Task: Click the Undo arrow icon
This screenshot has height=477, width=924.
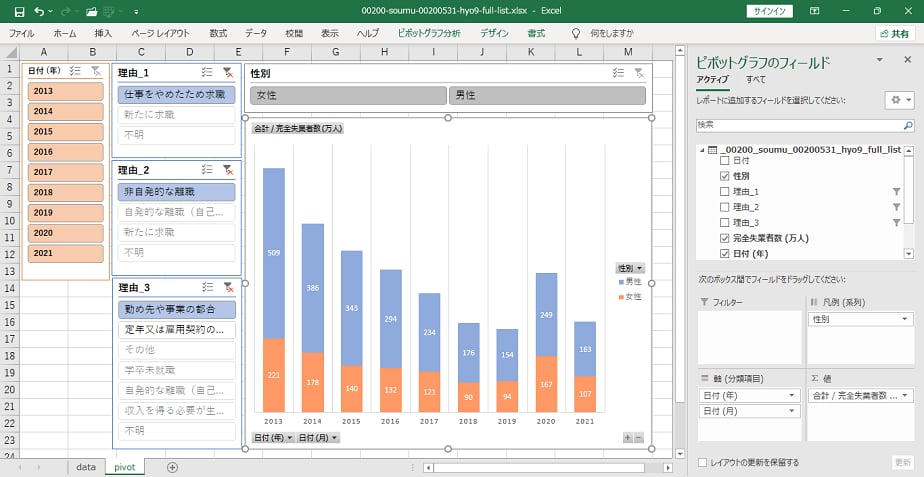Action: (x=38, y=11)
